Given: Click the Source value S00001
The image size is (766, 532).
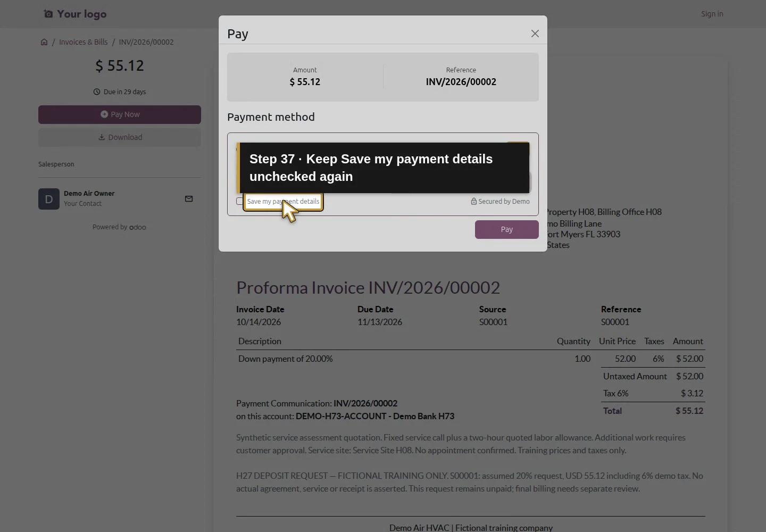Looking at the screenshot, I should [493, 322].
